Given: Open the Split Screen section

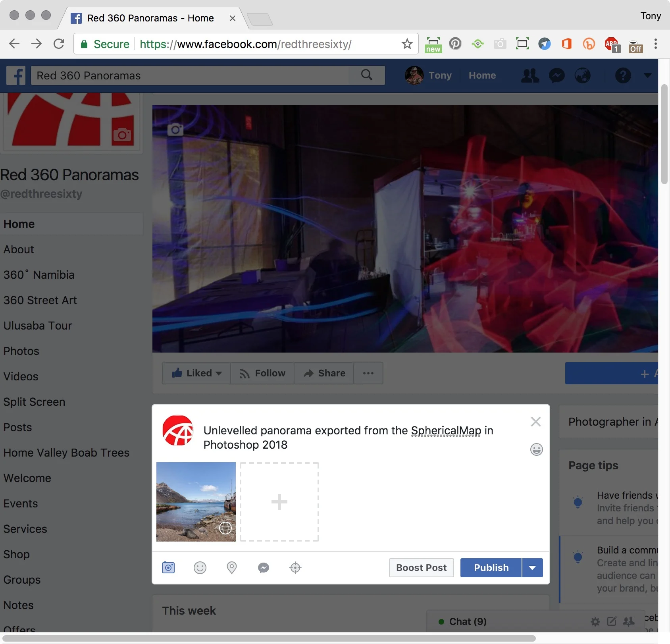Looking at the screenshot, I should (34, 402).
